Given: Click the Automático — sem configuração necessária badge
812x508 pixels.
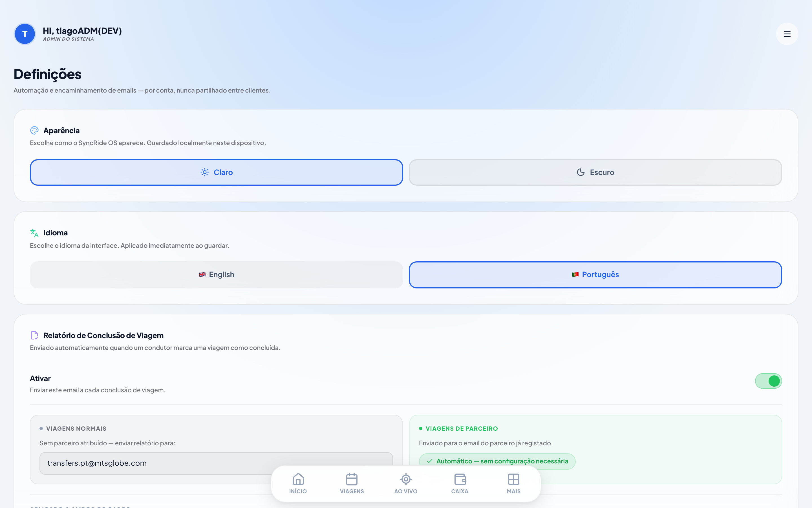Looking at the screenshot, I should [497, 461].
